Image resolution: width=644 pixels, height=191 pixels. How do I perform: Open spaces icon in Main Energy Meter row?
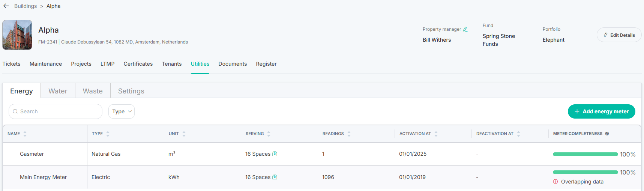point(275,177)
